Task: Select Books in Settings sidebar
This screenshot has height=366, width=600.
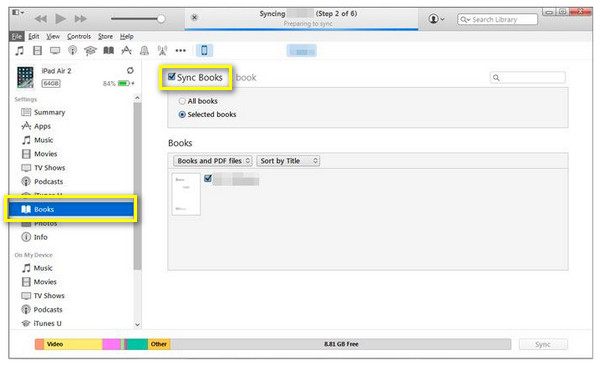Action: (x=71, y=209)
